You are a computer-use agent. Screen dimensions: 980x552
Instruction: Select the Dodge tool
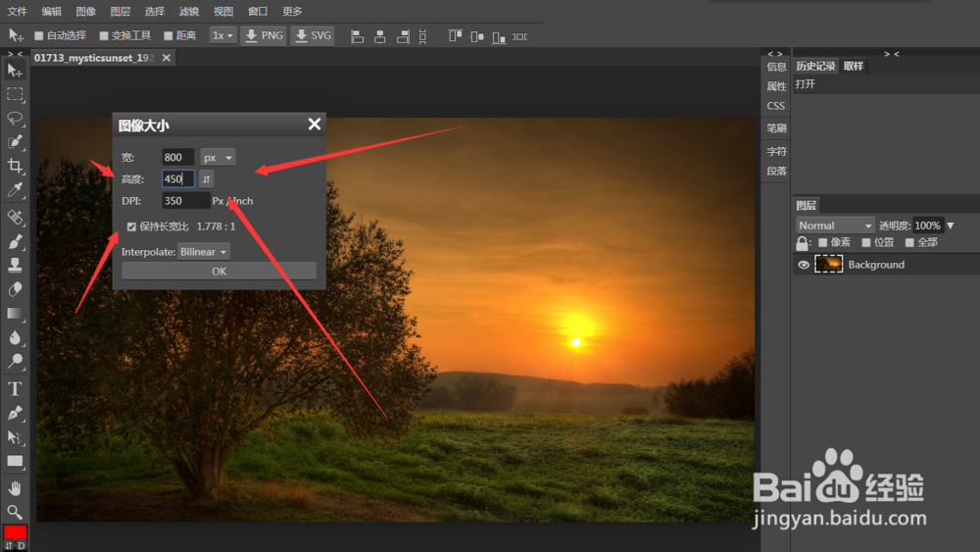[15, 361]
